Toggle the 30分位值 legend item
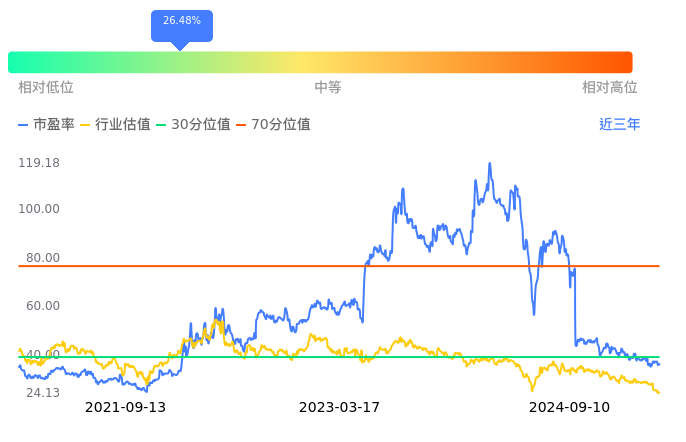Viewport: 686px width, 442px height. click(193, 125)
